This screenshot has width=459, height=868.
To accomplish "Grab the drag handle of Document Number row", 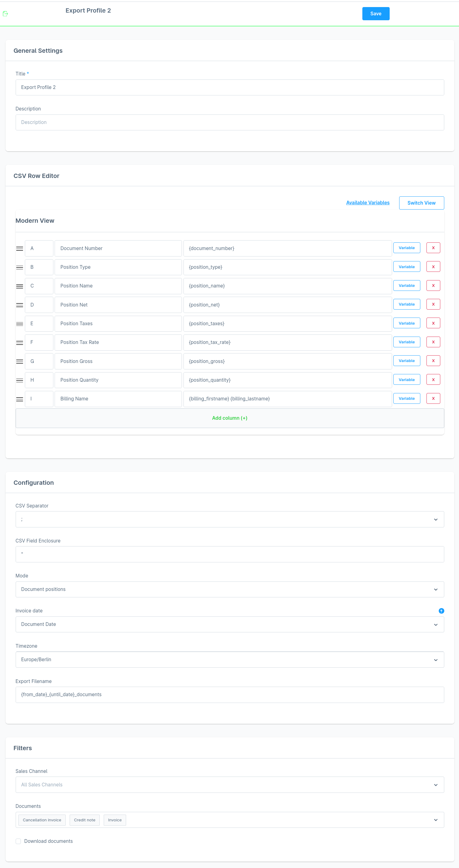I will click(20, 249).
